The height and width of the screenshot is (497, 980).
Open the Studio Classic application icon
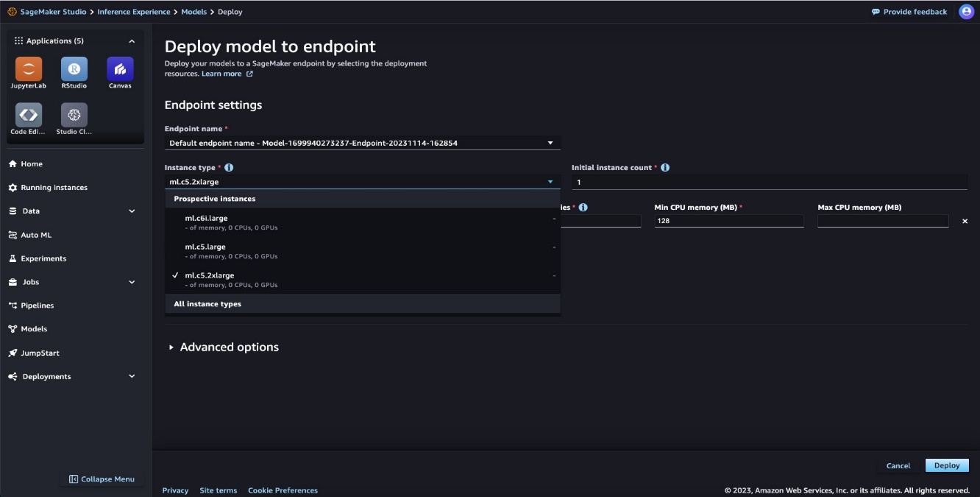pos(74,115)
